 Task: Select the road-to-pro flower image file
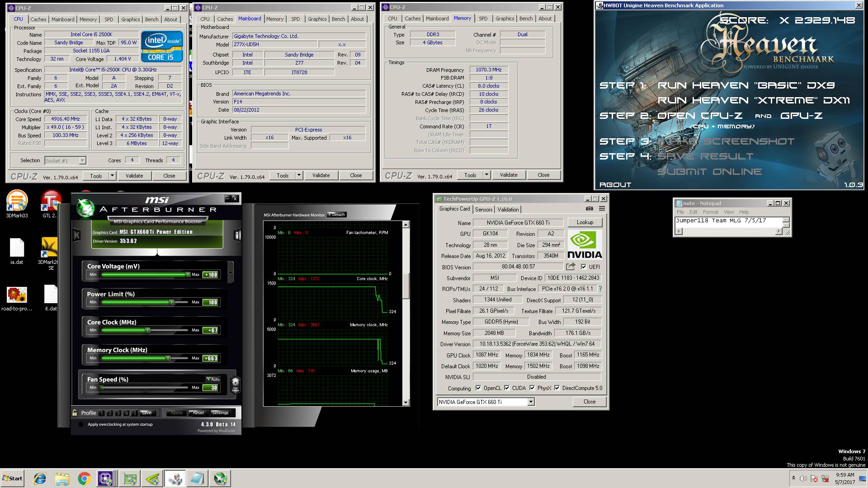[17, 299]
